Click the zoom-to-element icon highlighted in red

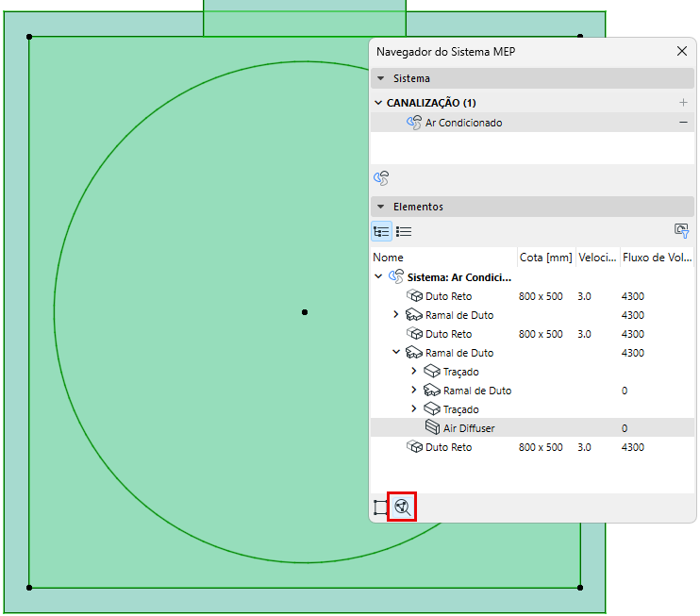coord(404,507)
